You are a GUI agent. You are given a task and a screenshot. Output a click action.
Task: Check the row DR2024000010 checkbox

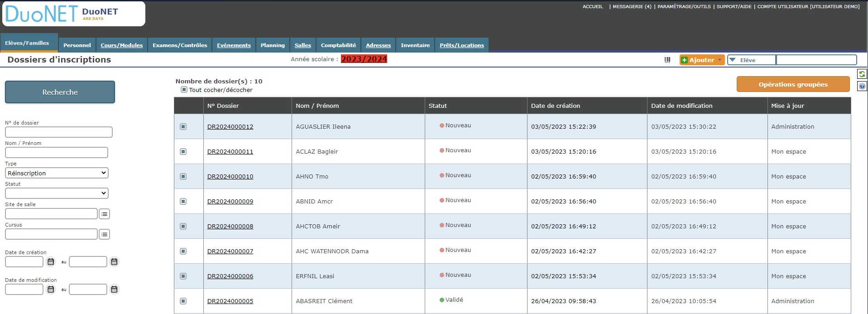click(x=183, y=176)
